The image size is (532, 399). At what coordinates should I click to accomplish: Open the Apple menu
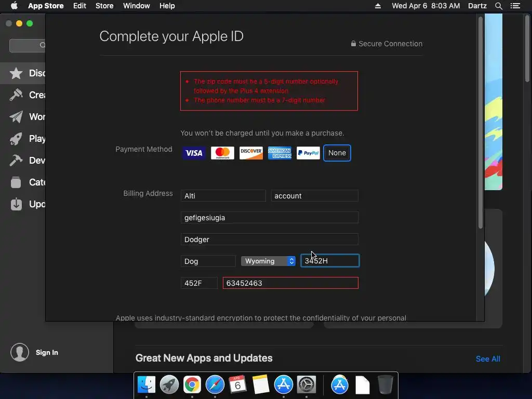tap(14, 6)
